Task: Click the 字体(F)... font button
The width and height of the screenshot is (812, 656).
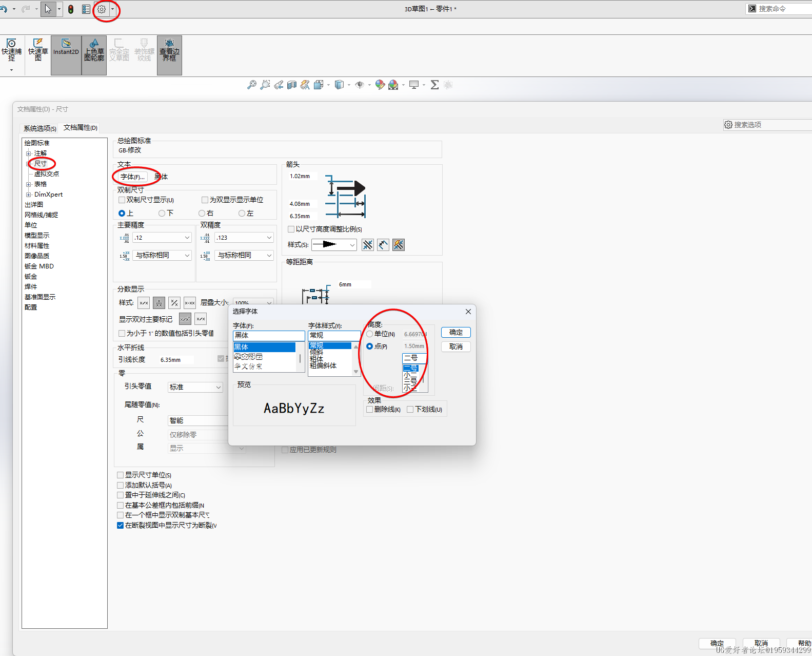Action: [132, 177]
